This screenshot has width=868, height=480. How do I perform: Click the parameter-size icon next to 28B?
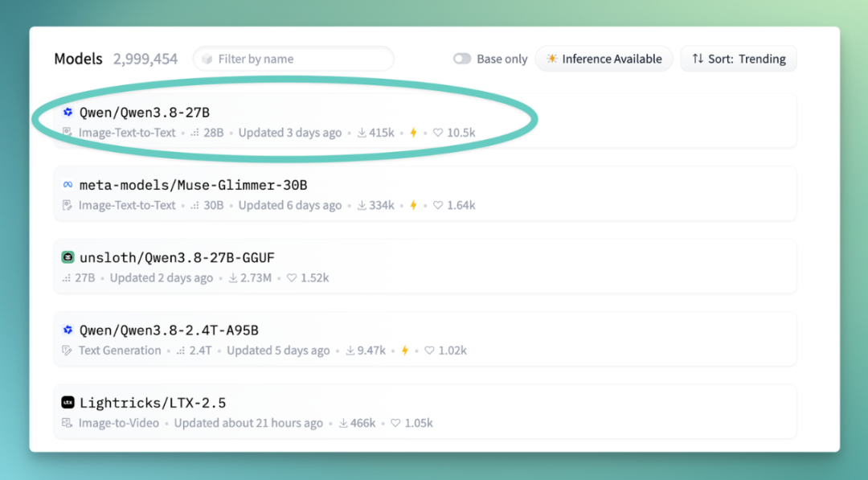point(194,133)
